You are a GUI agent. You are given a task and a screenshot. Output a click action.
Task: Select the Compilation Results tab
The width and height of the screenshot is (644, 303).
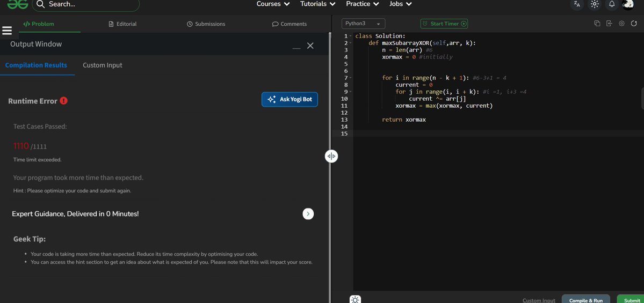pos(36,65)
